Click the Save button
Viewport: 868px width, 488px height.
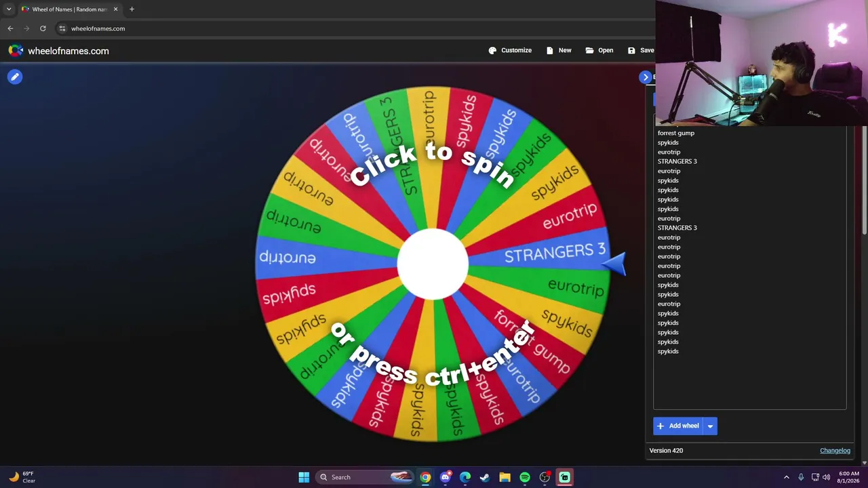pyautogui.click(x=641, y=50)
